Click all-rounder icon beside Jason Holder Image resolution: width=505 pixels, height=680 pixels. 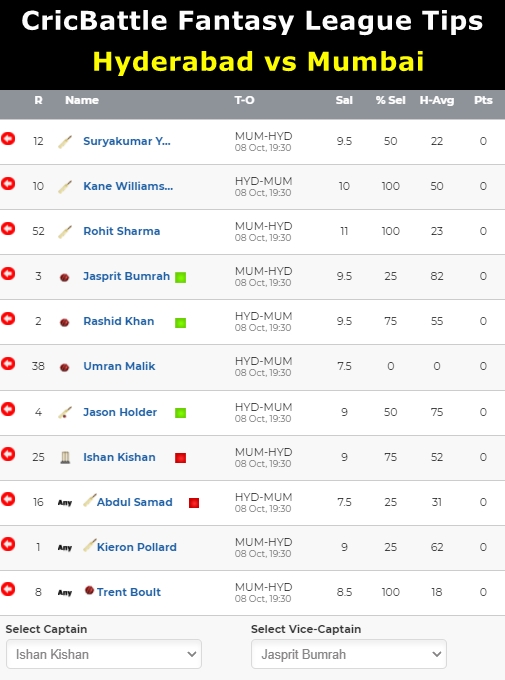pos(65,412)
